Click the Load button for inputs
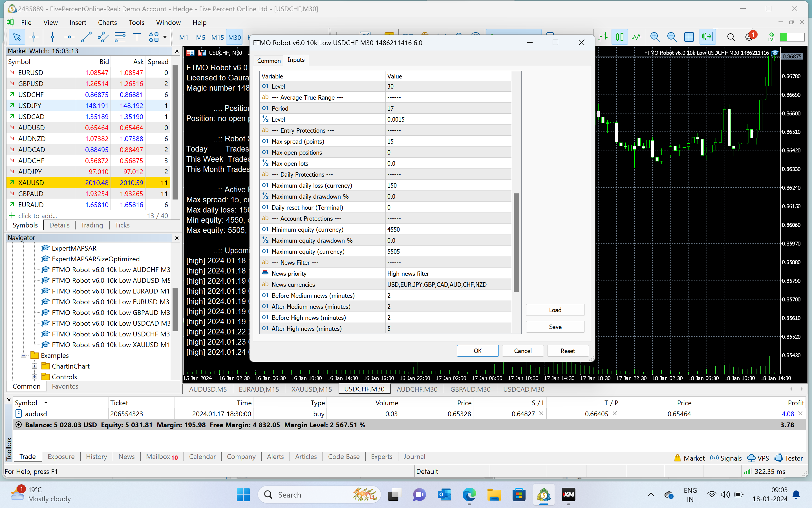Viewport: 812px width, 508px height. coord(555,310)
